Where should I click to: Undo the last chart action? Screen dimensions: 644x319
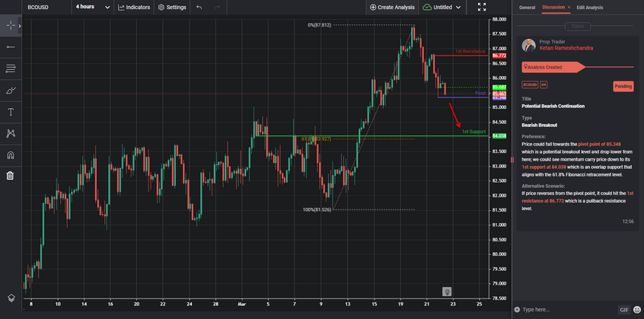coord(199,8)
